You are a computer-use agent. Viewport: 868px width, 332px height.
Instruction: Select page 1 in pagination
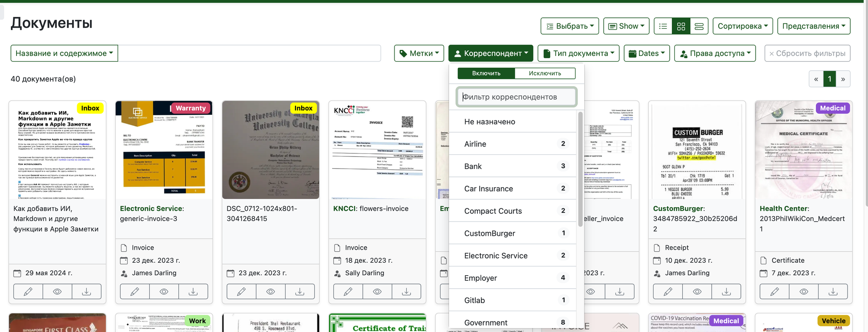[x=829, y=79]
